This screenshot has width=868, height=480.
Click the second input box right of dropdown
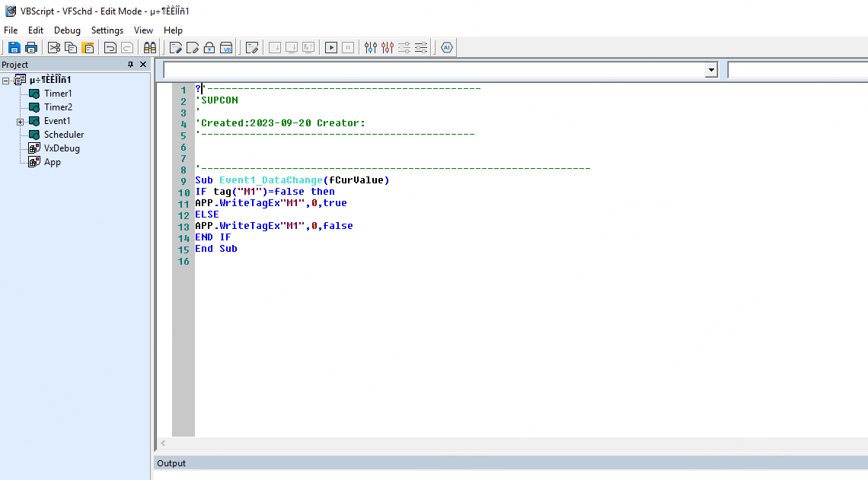coord(798,70)
